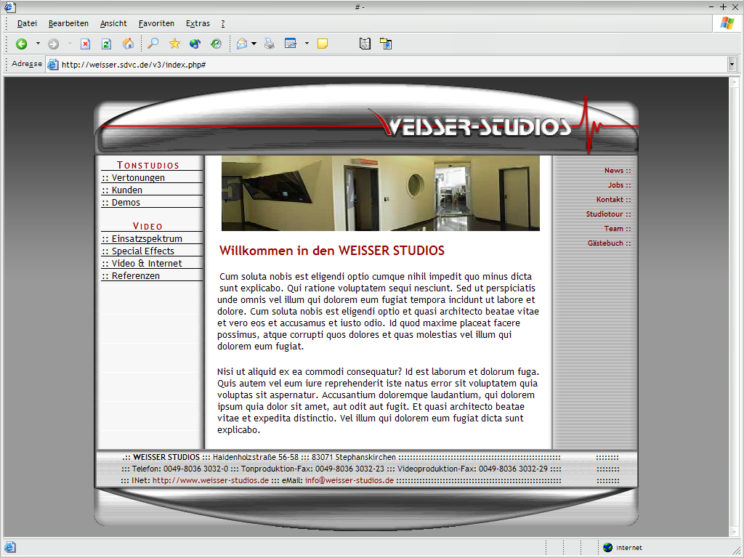Open the Edit button dropdown arrow
The height and width of the screenshot is (558, 744).
pyautogui.click(x=307, y=44)
